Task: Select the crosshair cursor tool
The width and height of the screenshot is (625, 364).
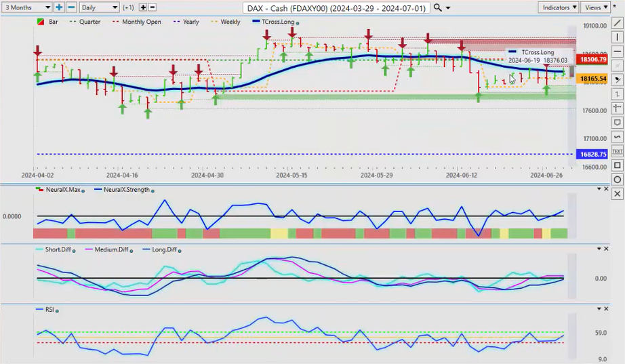Action: click(x=618, y=108)
